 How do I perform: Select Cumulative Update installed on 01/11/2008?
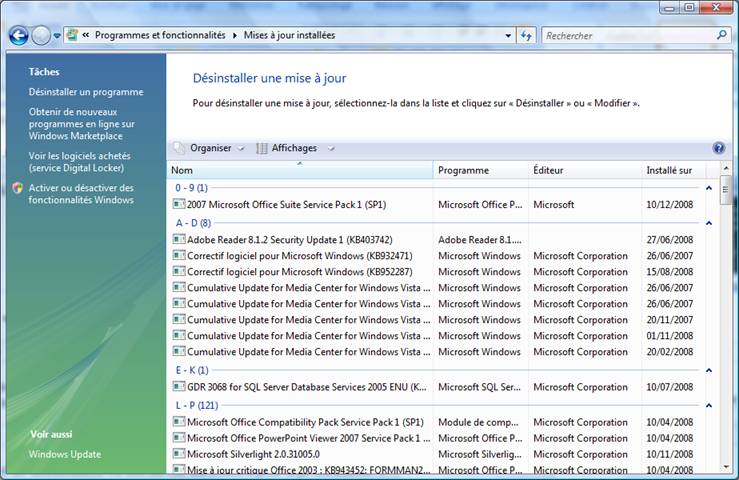(x=309, y=336)
